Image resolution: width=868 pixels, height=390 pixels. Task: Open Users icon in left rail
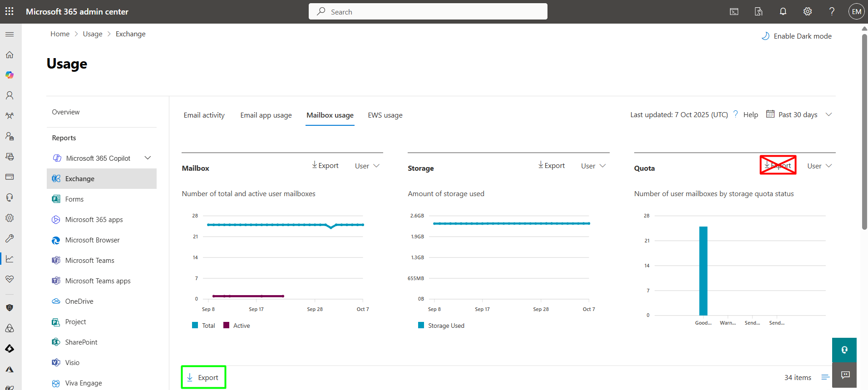tap(10, 95)
